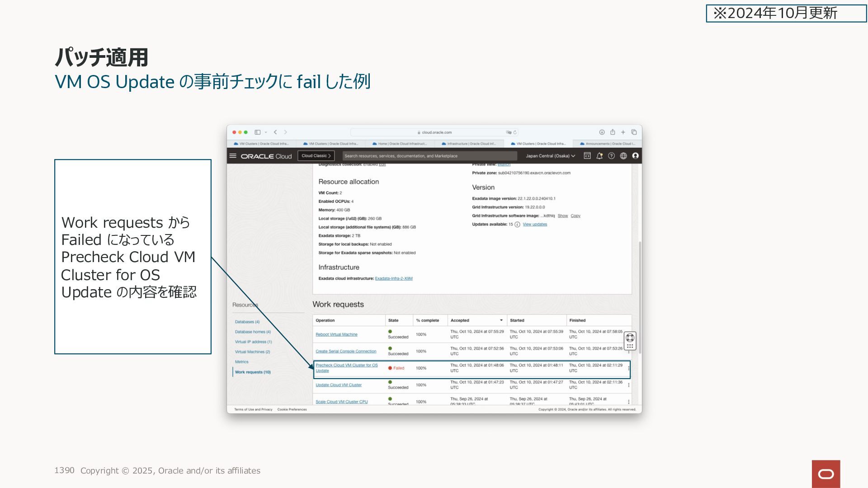The width and height of the screenshot is (868, 488).
Task: Click the Safari share icon
Action: [613, 132]
